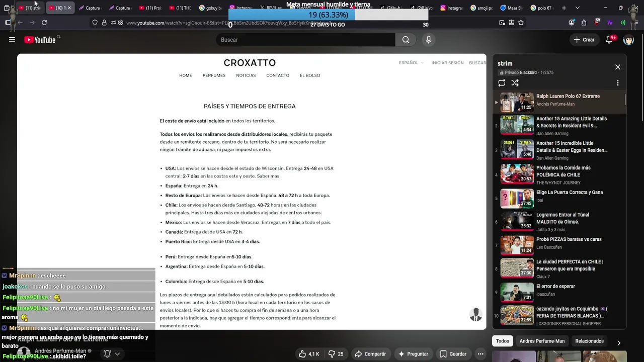Go back with the browser back arrow

coord(20,23)
